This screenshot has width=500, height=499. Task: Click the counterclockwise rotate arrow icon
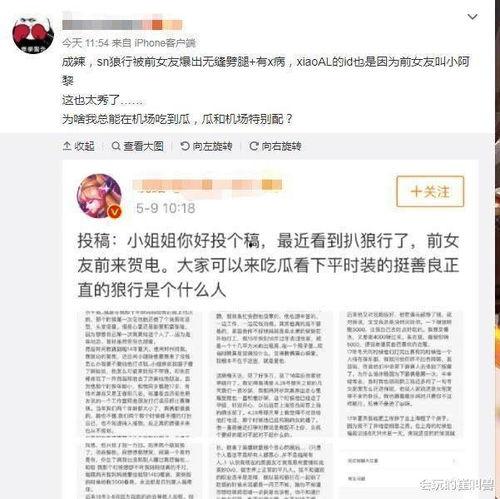point(184,146)
